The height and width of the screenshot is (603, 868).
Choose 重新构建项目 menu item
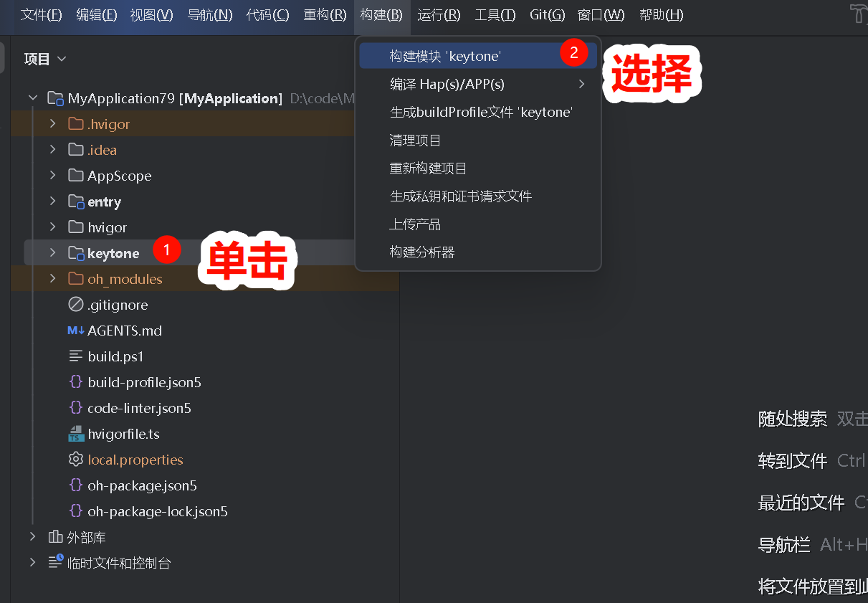click(x=428, y=168)
